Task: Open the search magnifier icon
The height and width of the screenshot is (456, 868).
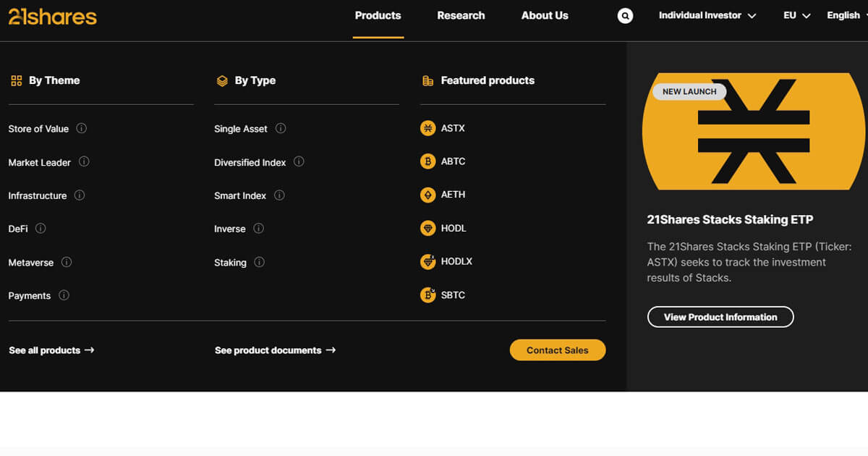Action: pos(625,15)
